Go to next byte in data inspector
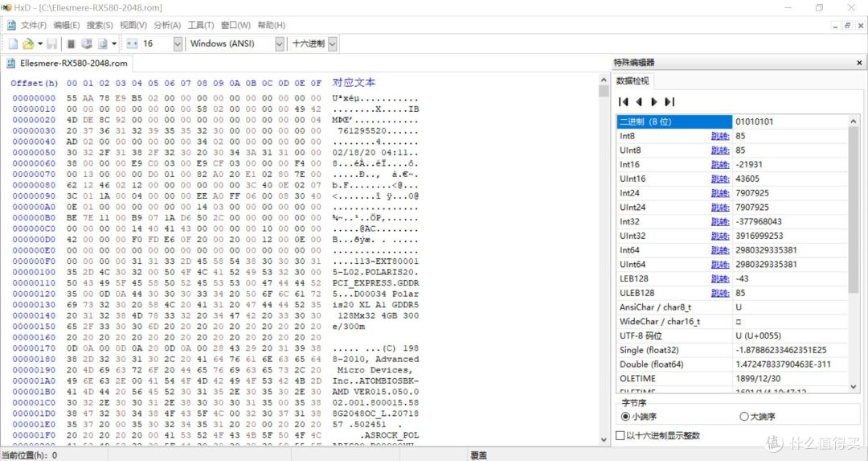Screen dimensions: 868x461 (x=653, y=102)
